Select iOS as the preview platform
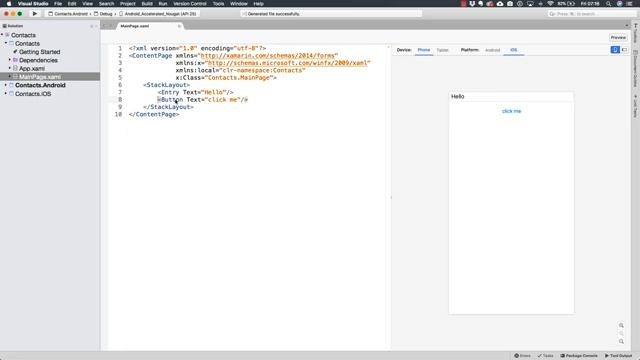 [x=513, y=50]
